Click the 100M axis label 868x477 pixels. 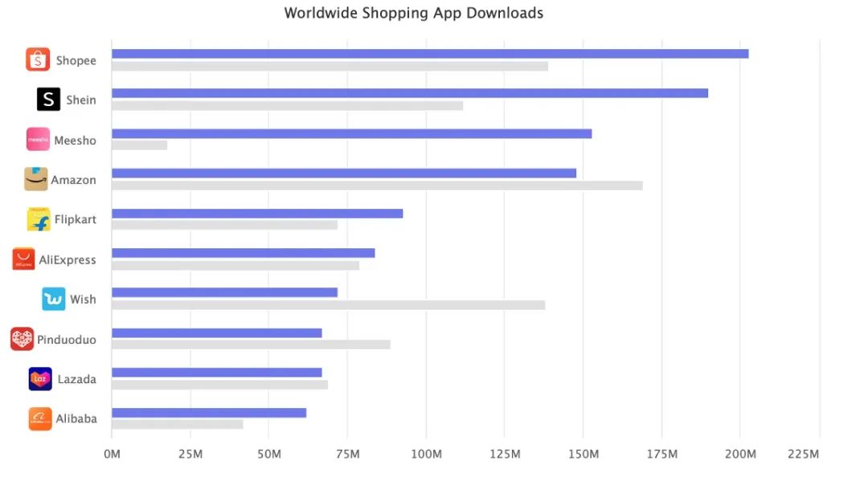point(426,455)
